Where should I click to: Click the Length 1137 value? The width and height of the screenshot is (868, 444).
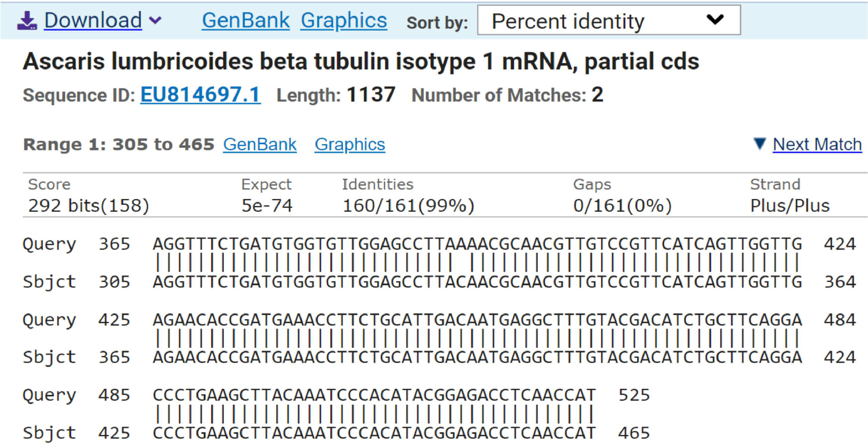(x=371, y=95)
